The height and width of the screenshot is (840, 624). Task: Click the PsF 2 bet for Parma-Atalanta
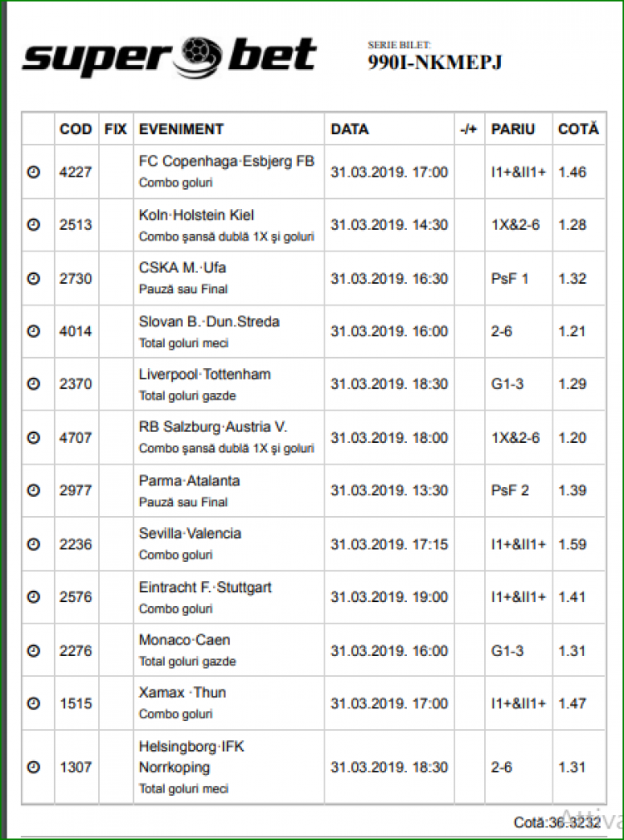coord(510,490)
